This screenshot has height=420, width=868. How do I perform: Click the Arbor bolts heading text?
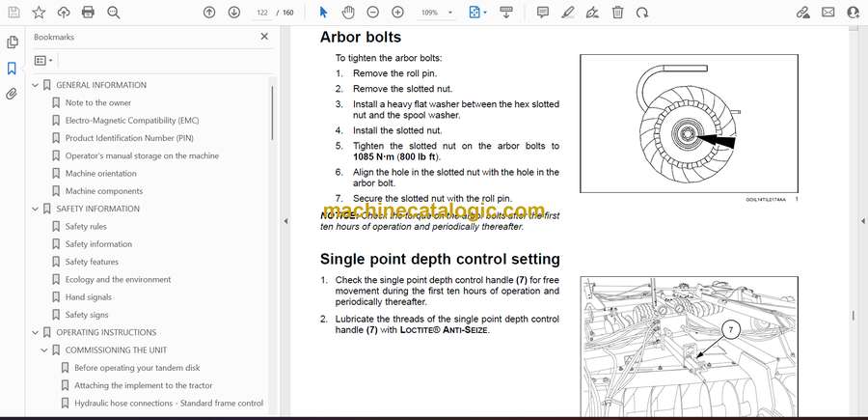[361, 37]
